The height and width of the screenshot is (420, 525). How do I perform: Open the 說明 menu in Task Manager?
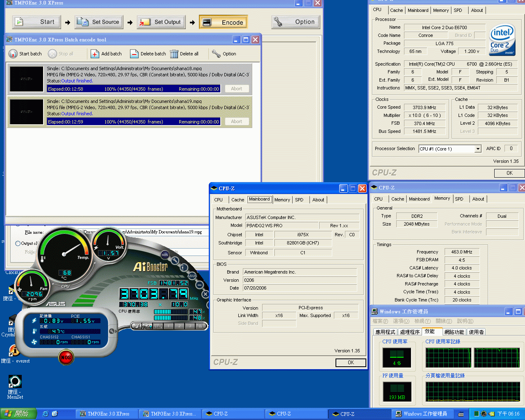click(x=465, y=321)
